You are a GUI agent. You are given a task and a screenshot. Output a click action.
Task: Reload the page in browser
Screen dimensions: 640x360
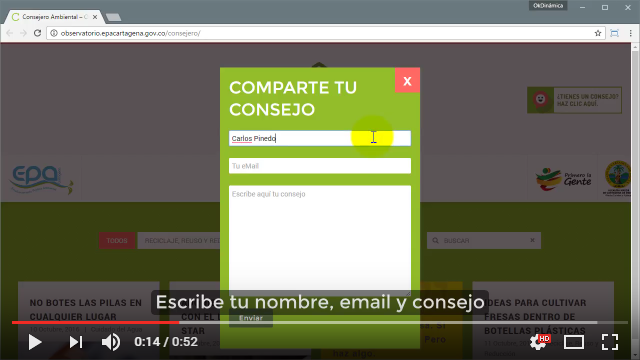click(x=37, y=33)
